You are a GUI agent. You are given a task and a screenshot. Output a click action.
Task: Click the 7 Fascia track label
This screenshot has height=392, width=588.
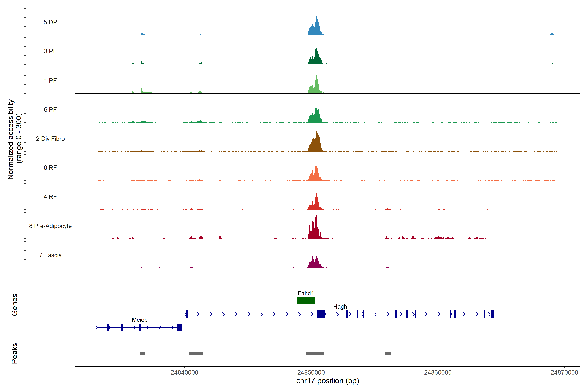point(50,255)
